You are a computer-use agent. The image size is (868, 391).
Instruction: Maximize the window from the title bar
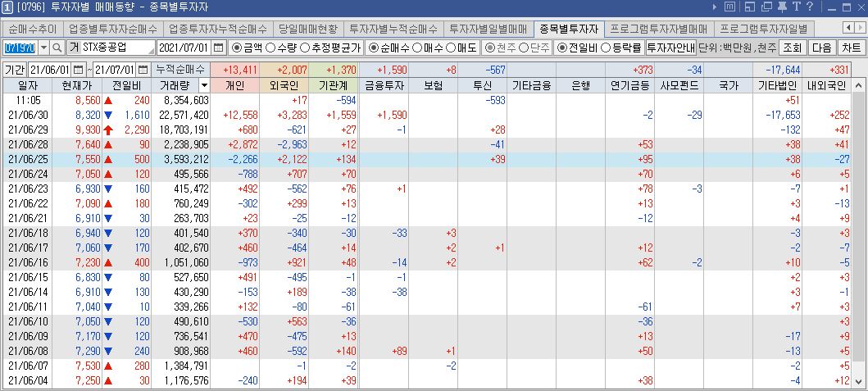tap(846, 7)
